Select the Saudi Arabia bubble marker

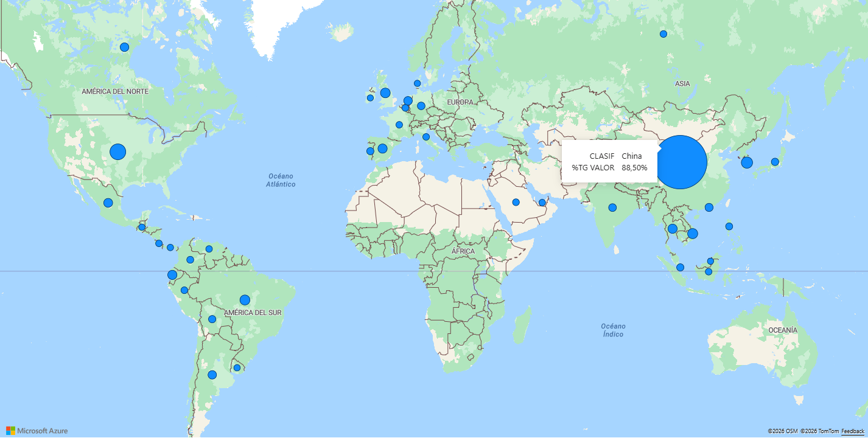coord(516,202)
